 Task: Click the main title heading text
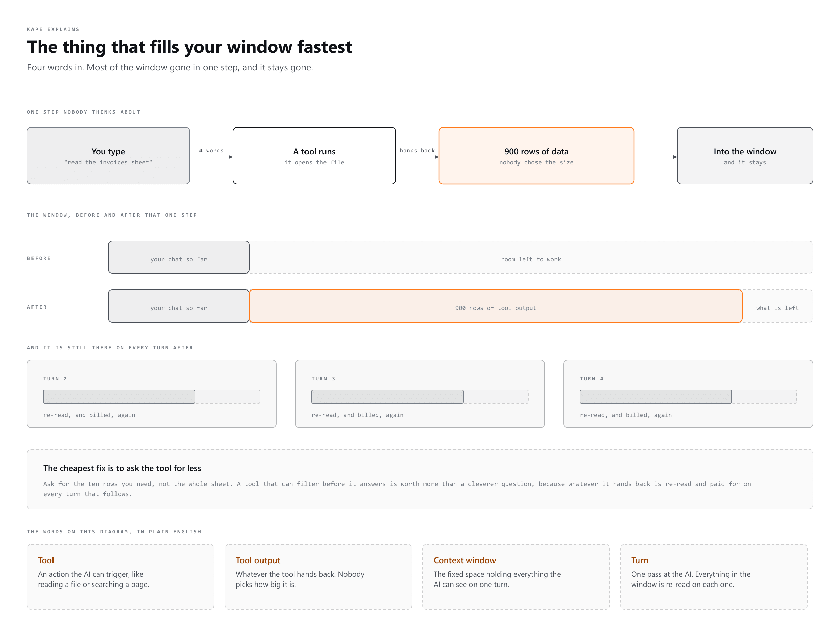point(189,47)
